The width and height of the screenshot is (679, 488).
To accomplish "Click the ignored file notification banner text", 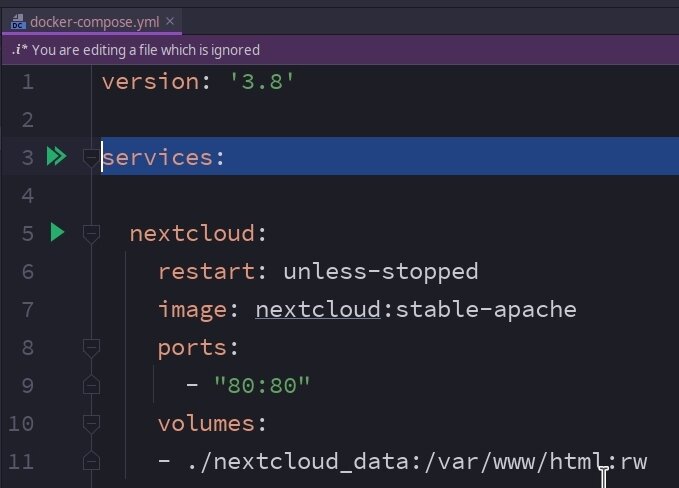I will point(146,50).
